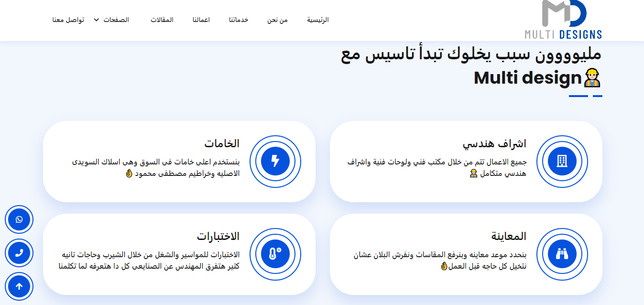Click description text starting جميع الاعمال تتم

(x=437, y=167)
